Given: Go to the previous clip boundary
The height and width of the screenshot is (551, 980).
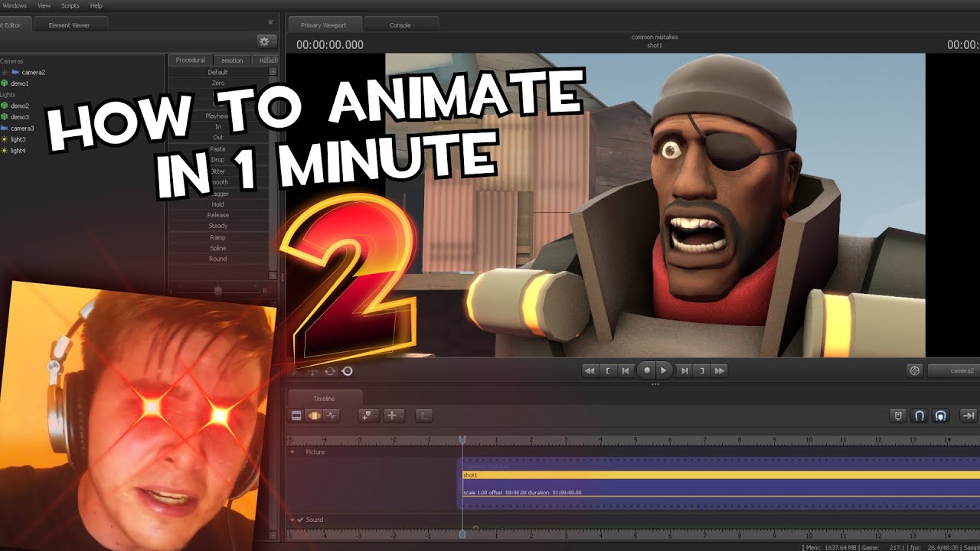Looking at the screenshot, I should (608, 370).
